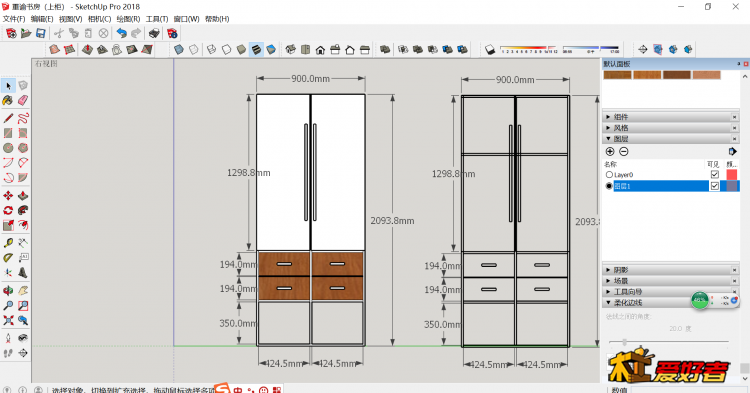Click 图层1 purple color swatch

coord(732,186)
